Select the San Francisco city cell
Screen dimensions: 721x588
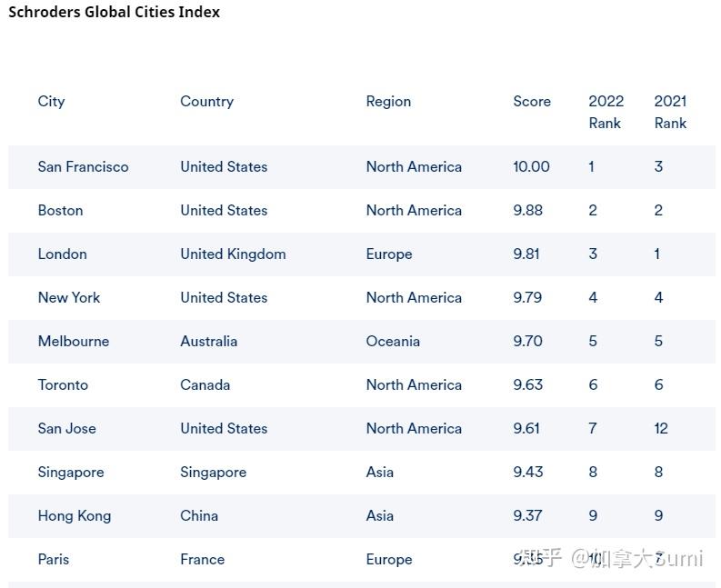pos(83,166)
